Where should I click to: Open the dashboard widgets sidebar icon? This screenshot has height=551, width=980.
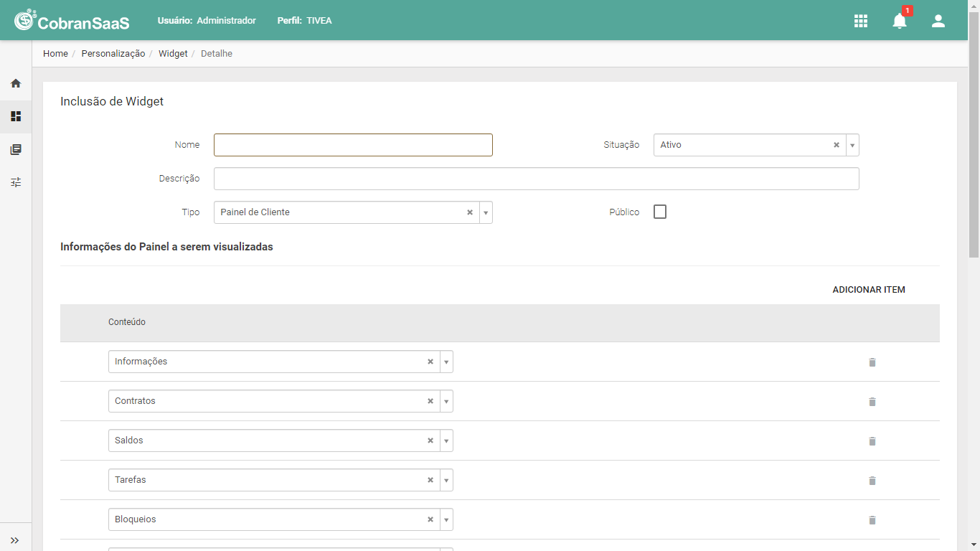coord(16,116)
